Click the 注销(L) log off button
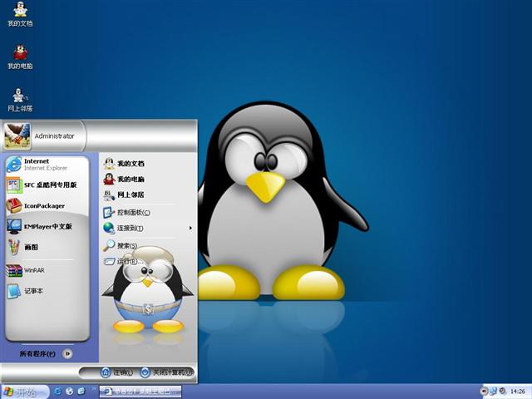 [x=116, y=372]
